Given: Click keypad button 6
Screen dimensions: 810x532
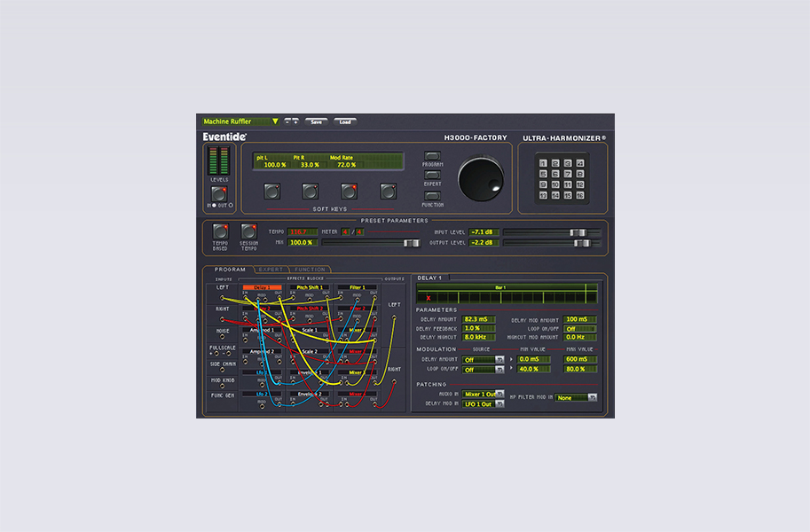Looking at the screenshot, I should pos(555,174).
